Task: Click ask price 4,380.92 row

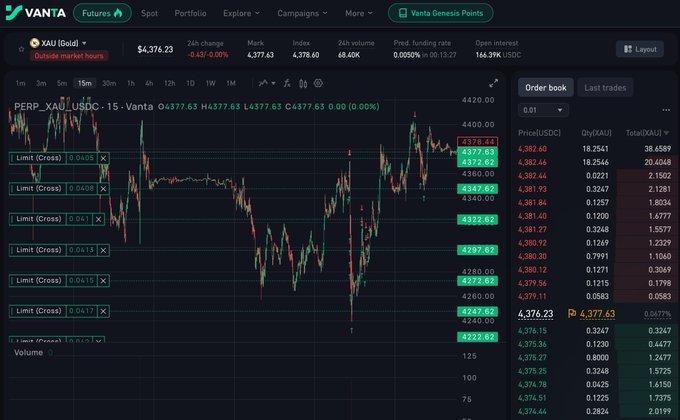Action: pyautogui.click(x=594, y=243)
